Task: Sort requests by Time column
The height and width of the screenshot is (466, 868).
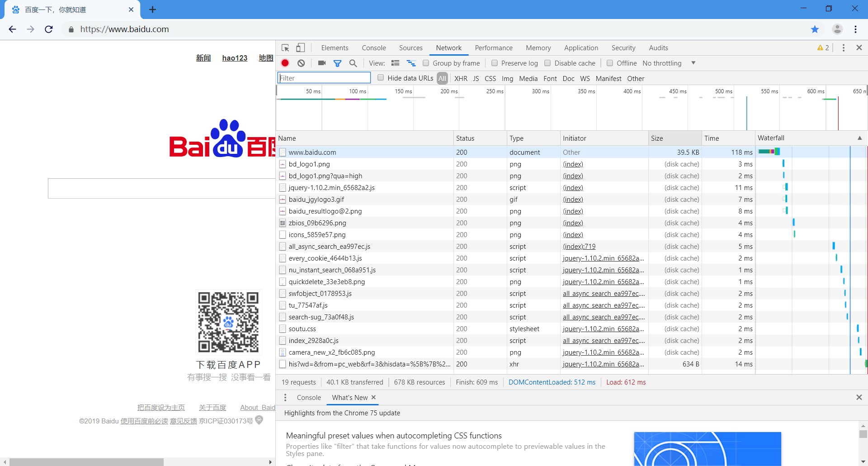Action: point(728,138)
